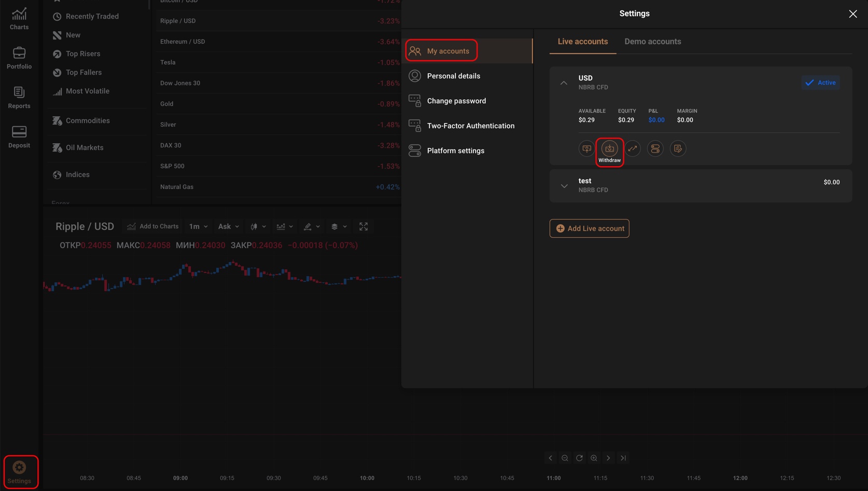Click the edit account note icon

(678, 149)
